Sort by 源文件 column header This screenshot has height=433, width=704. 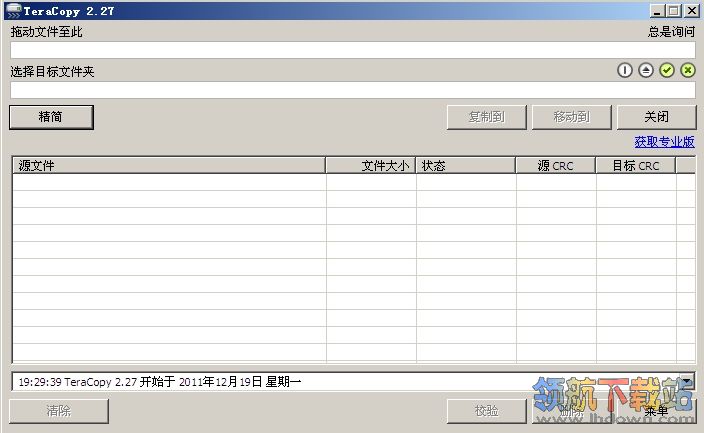169,165
